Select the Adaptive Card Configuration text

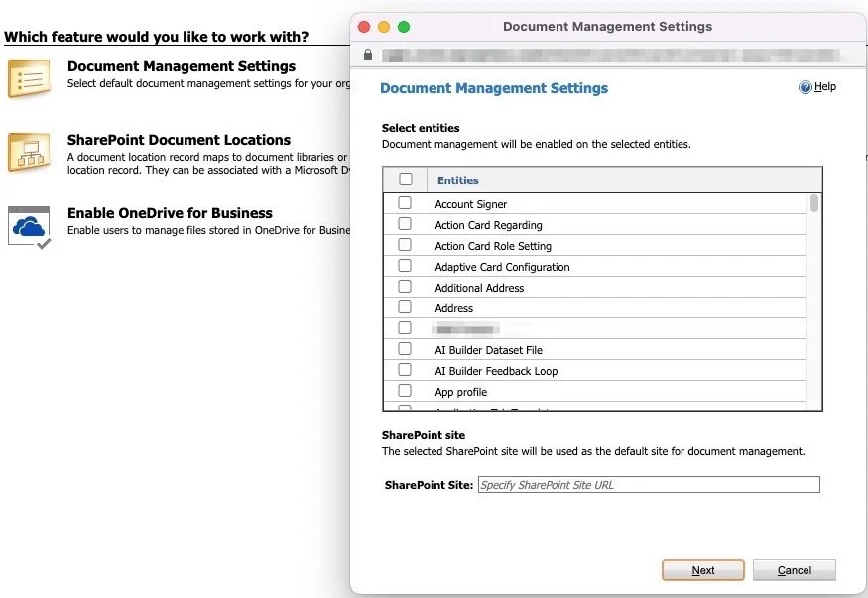[502, 267]
